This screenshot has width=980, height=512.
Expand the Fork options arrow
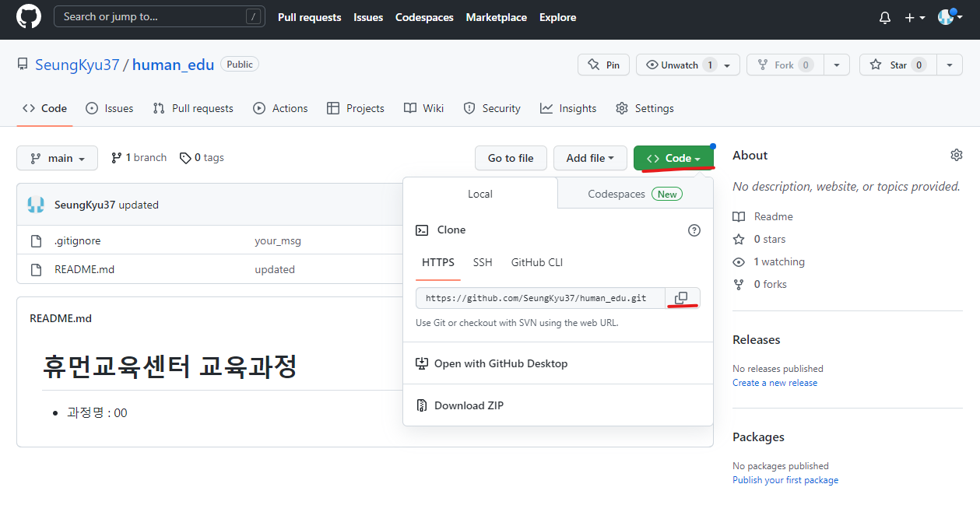[837, 65]
